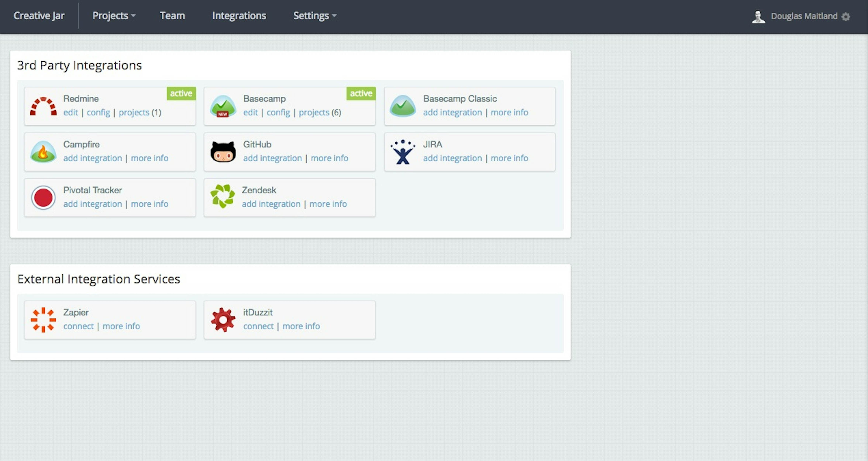Click the Campfire flame icon
Viewport: 868px width, 461px height.
point(43,152)
